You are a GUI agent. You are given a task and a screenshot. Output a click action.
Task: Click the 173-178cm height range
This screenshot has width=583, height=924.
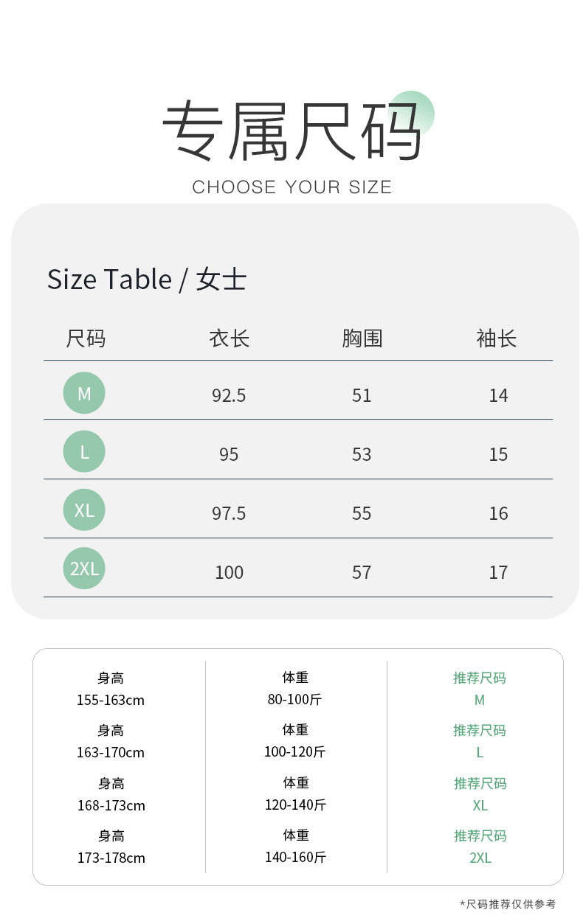pos(111,858)
